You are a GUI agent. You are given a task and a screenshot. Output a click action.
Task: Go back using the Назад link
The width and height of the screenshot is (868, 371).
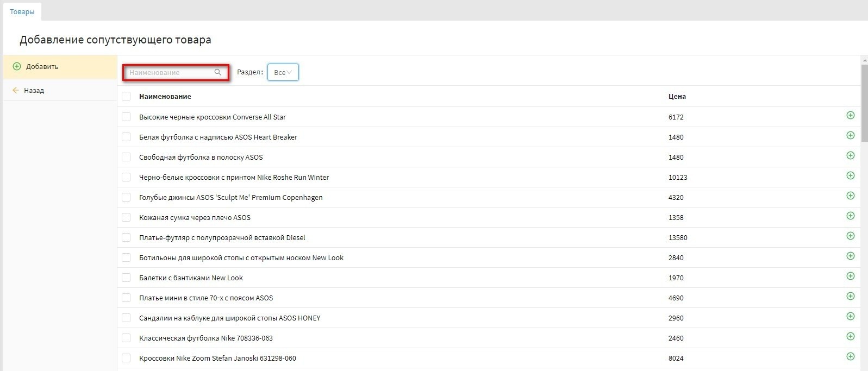pyautogui.click(x=34, y=90)
